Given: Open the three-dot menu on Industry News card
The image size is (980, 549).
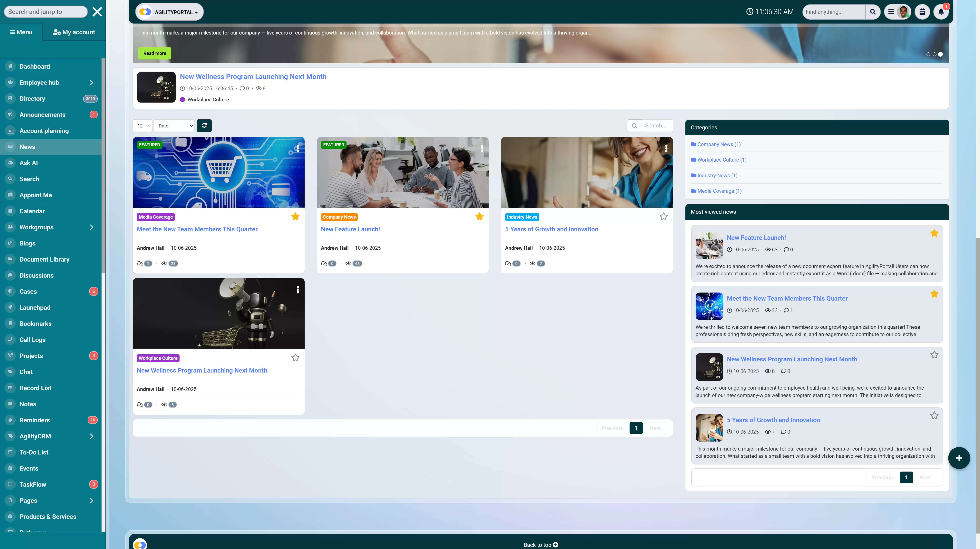Looking at the screenshot, I should coord(666,148).
